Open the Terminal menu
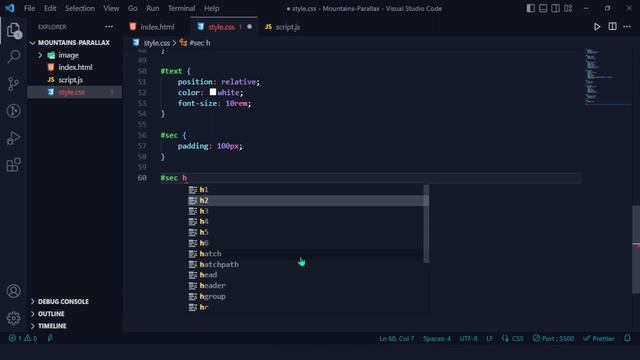 click(x=181, y=8)
